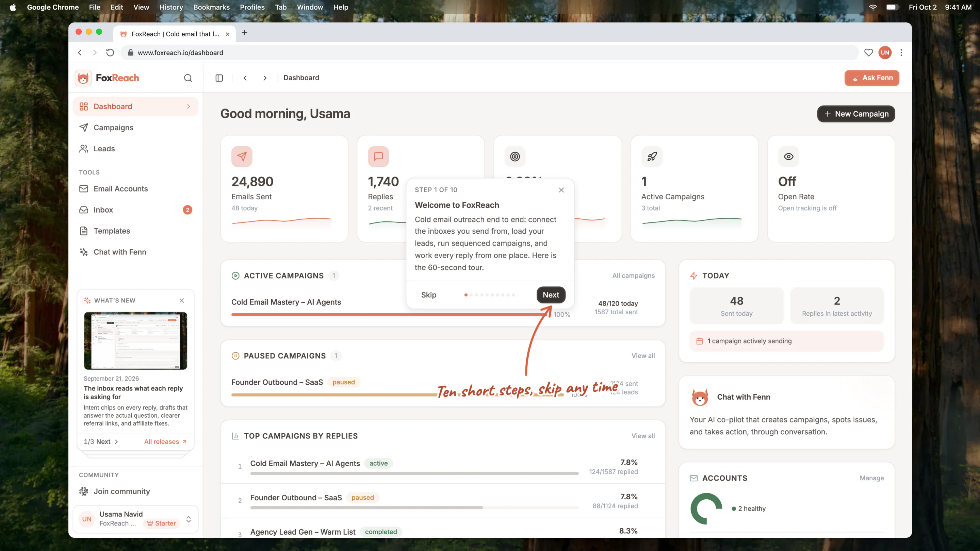Expand the Usama Navid account switcher
The image size is (980, 551).
point(135,519)
